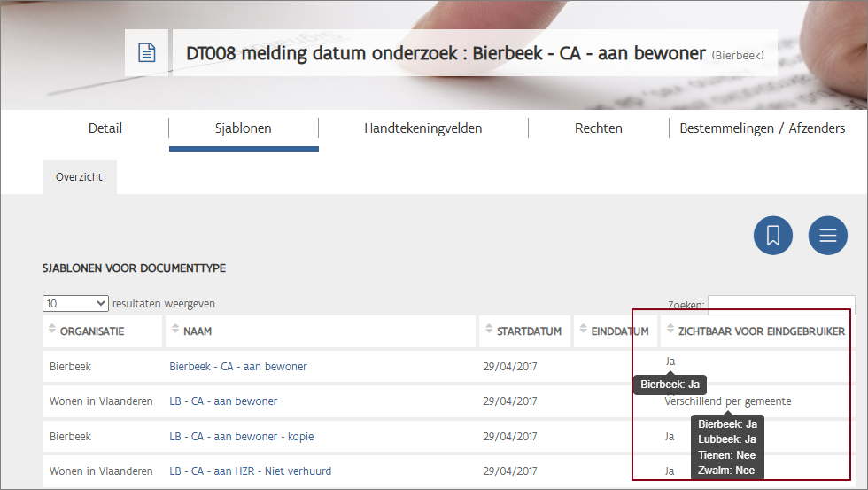This screenshot has height=490, width=868.
Task: Open the round hamburger menu button
Action: tap(827, 236)
